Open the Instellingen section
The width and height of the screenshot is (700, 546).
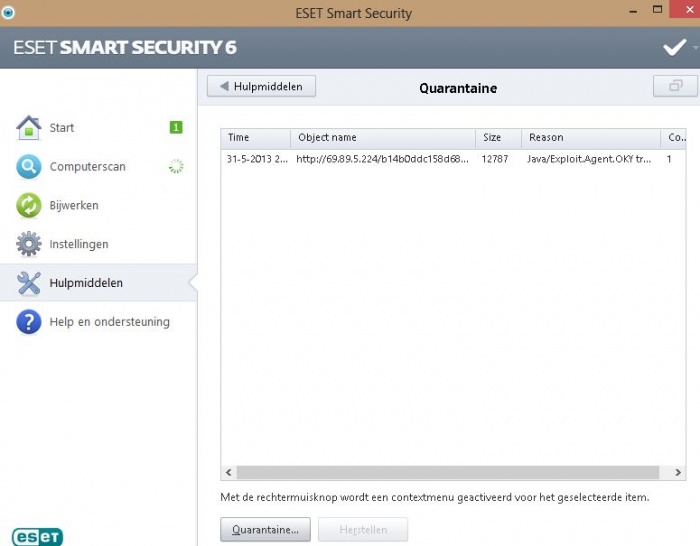(99, 244)
